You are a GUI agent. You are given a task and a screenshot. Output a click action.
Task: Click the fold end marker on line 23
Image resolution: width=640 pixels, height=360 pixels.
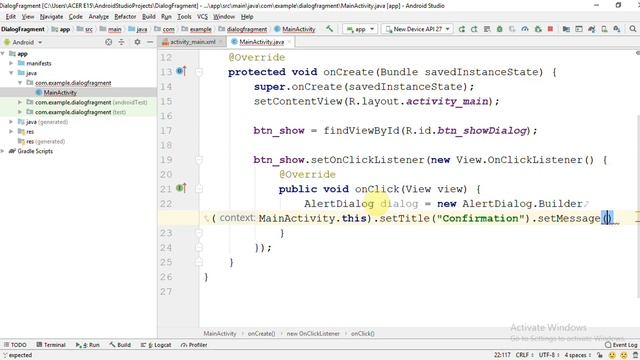coord(199,233)
